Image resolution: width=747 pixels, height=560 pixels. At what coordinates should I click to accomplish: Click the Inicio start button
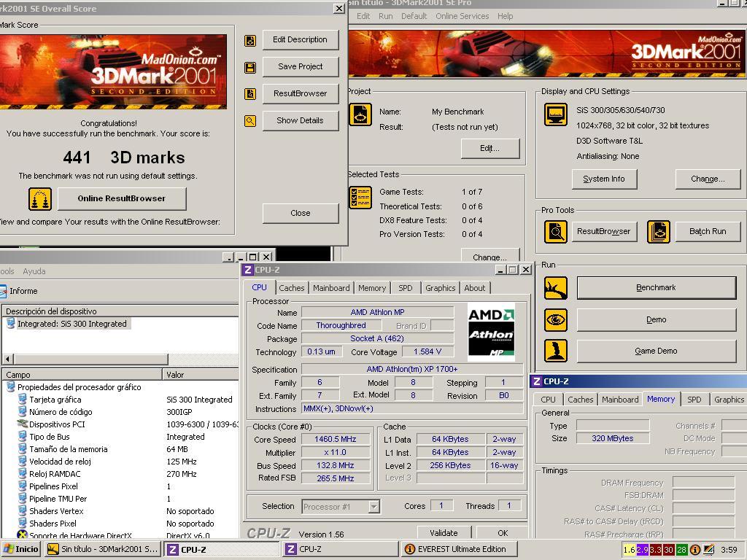[x=20, y=550]
